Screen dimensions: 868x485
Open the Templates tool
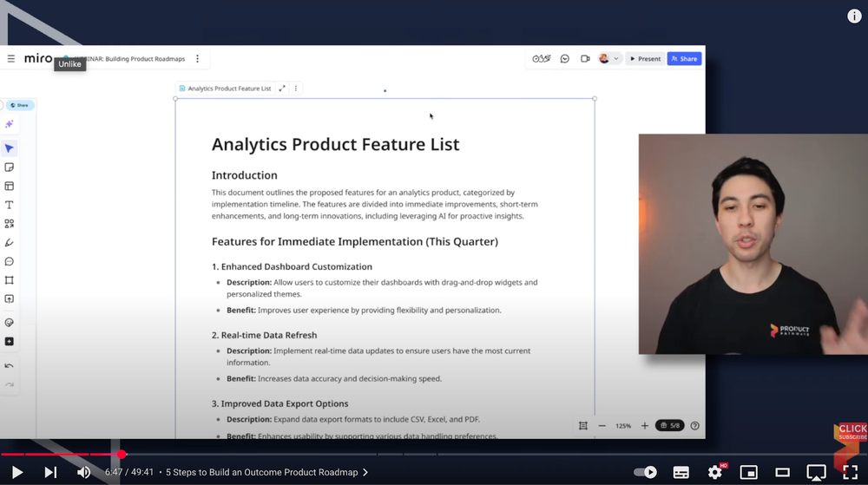pyautogui.click(x=10, y=187)
